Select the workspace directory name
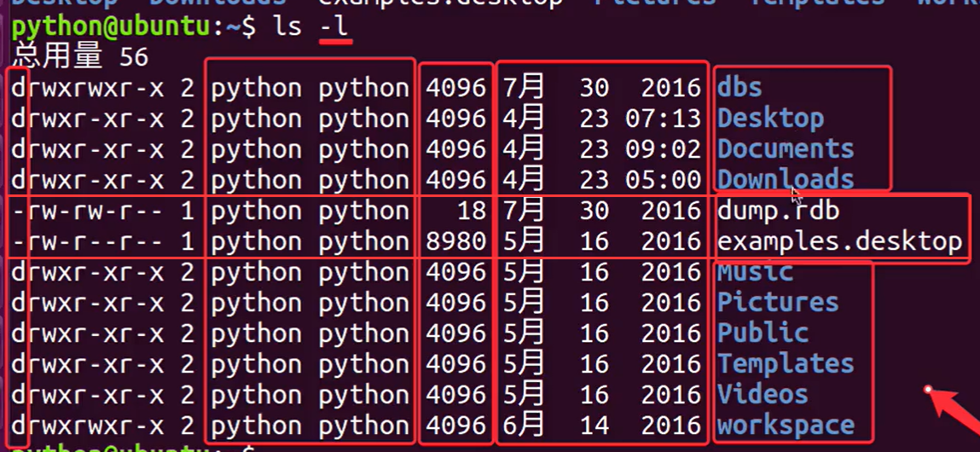 click(x=786, y=426)
